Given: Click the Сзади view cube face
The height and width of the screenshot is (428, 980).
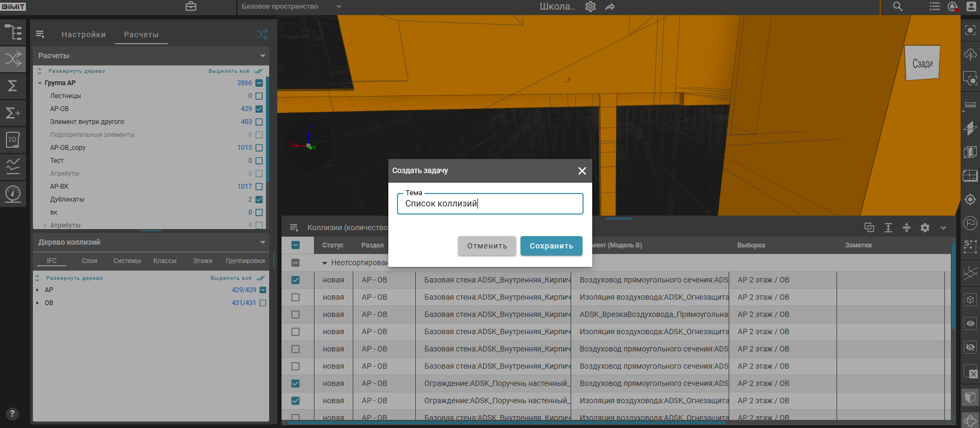Looking at the screenshot, I should pos(922,64).
